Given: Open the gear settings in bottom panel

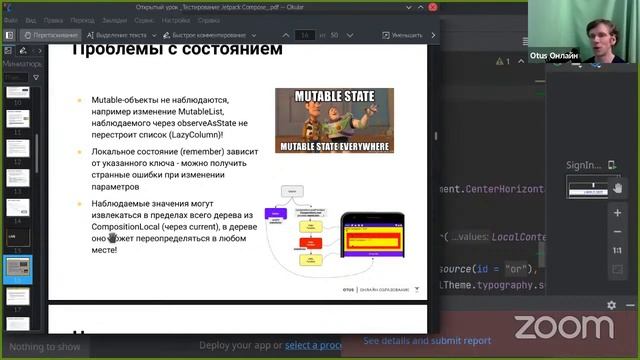Looking at the screenshot, I should (x=611, y=305).
